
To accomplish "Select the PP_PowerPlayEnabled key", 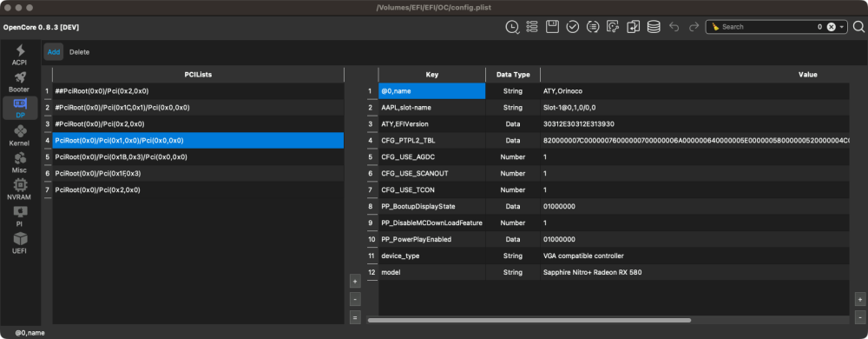I will [x=431, y=240].
